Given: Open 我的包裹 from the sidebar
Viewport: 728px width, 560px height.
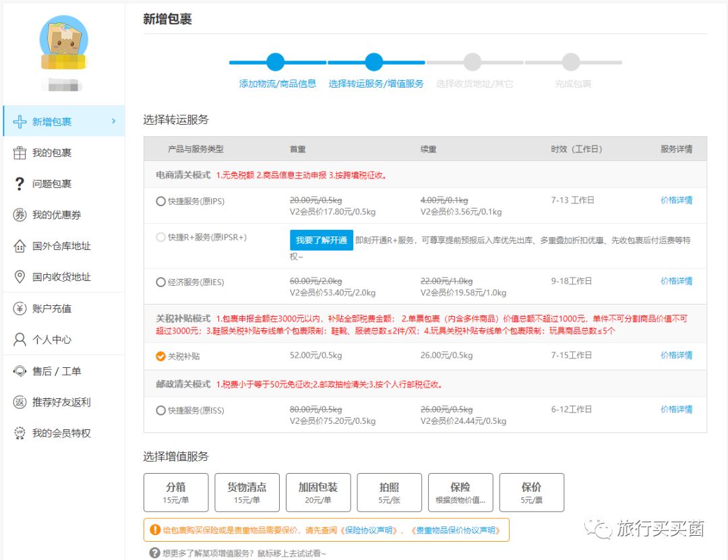Looking at the screenshot, I should [51, 152].
